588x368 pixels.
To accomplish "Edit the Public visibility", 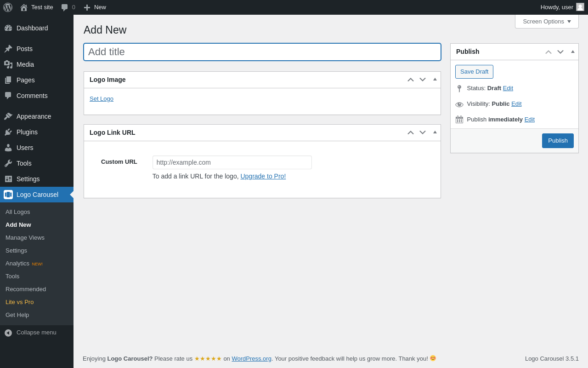I will [516, 104].
